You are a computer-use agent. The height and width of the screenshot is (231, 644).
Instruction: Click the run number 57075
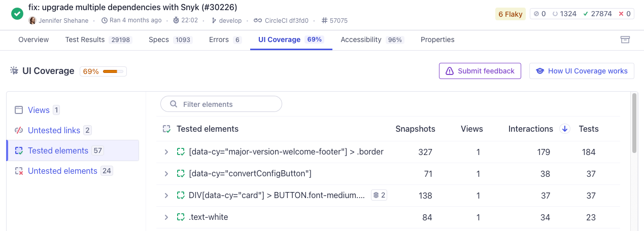(334, 21)
